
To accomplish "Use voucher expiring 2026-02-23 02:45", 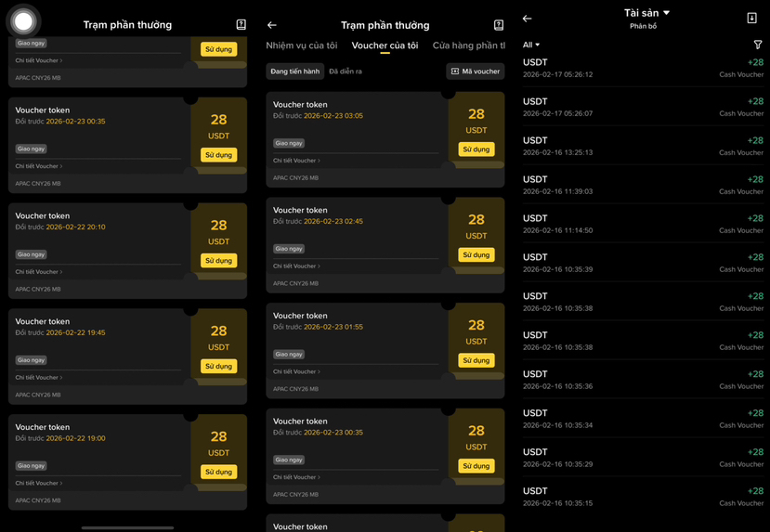I will click(476, 254).
